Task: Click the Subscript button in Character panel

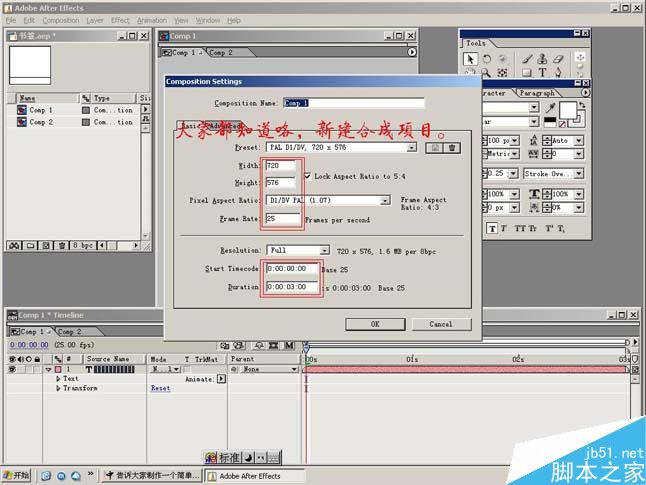Action: pos(561,228)
